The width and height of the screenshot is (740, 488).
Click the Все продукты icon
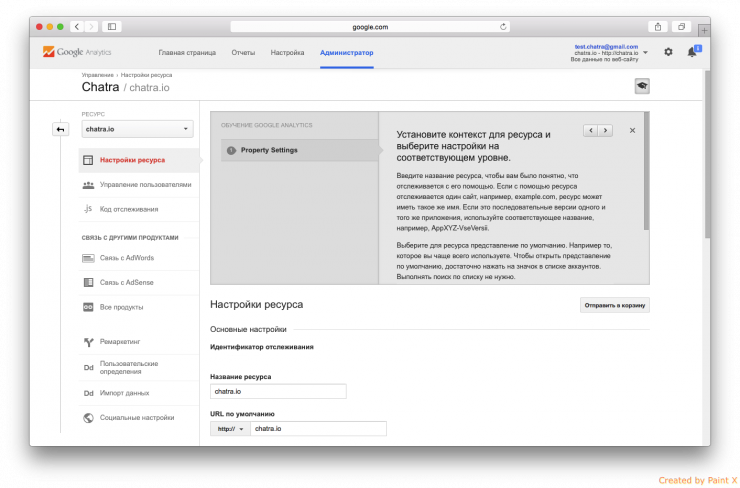click(x=88, y=307)
